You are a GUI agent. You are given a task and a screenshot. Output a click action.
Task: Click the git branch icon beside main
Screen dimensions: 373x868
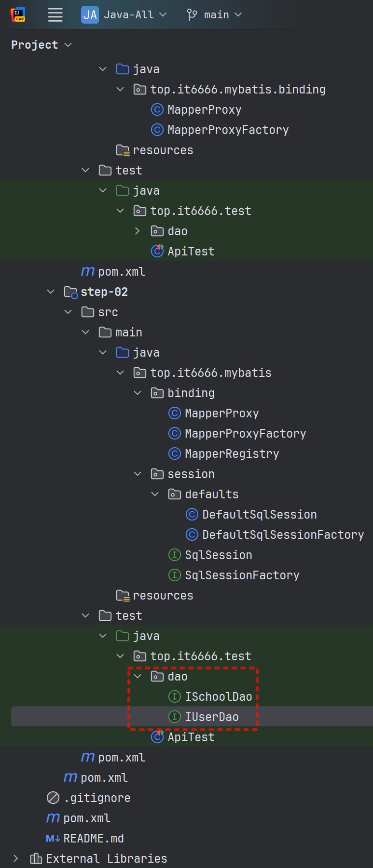click(192, 15)
